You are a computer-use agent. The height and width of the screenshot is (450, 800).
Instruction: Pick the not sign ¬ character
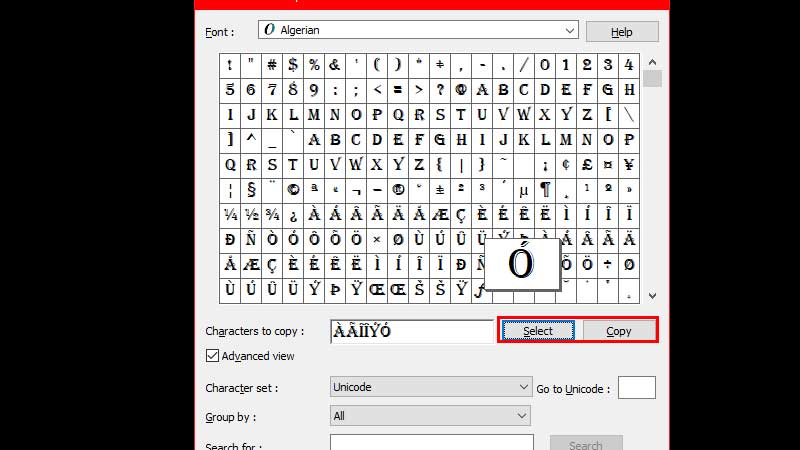pos(356,190)
